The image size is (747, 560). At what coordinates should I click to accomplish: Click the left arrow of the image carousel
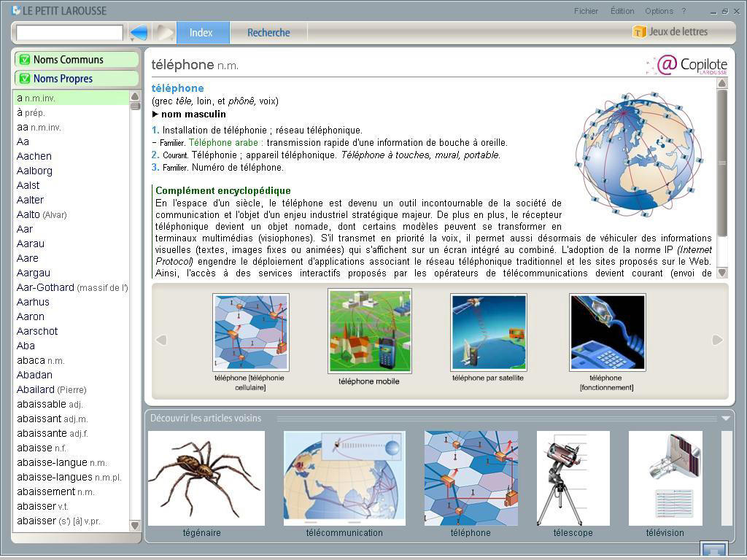pos(160,340)
